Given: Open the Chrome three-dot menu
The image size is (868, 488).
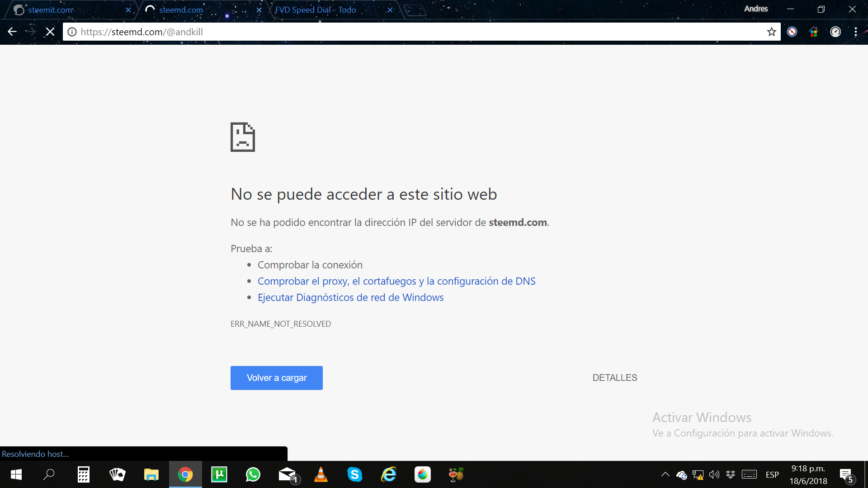Looking at the screenshot, I should tap(855, 32).
